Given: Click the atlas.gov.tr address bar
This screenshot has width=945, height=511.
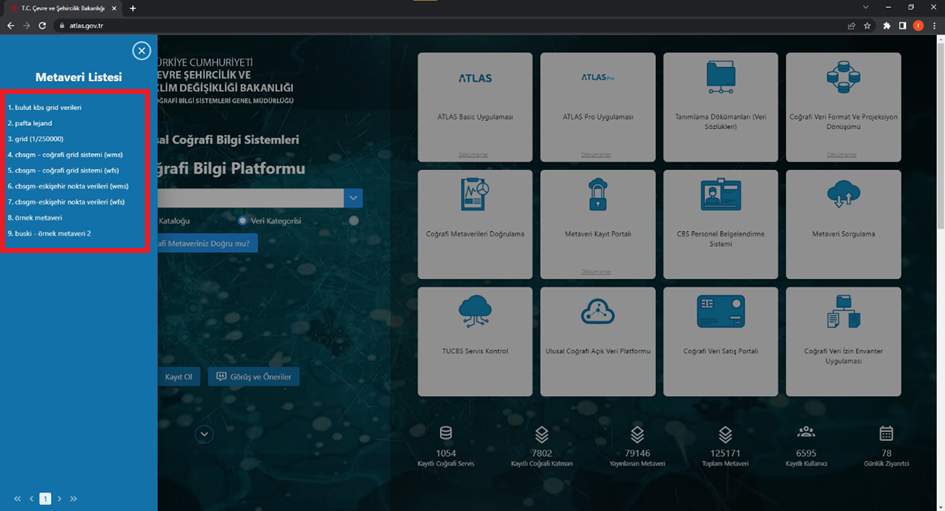Looking at the screenshot, I should pyautogui.click(x=449, y=26).
